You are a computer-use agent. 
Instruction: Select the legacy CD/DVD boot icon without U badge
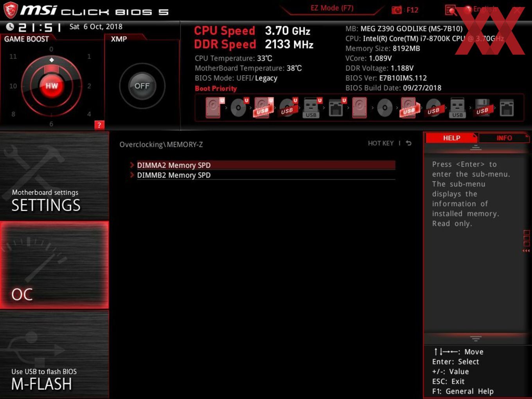click(x=385, y=108)
